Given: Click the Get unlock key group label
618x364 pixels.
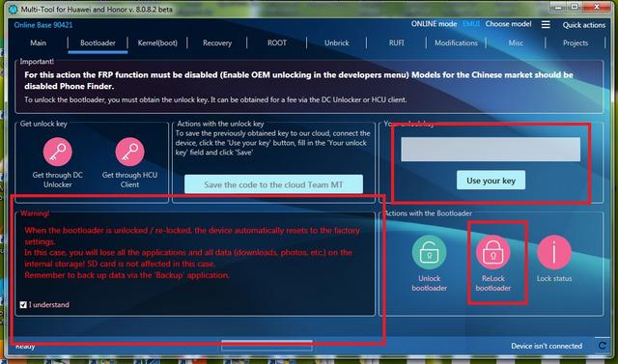Looking at the screenshot, I should click(x=43, y=124).
